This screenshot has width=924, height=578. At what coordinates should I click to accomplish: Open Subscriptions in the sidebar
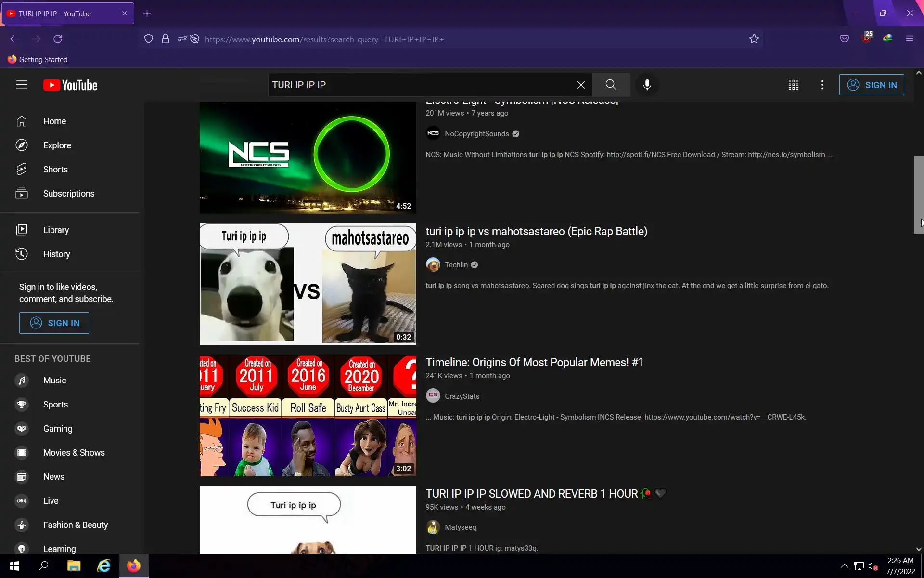(68, 194)
